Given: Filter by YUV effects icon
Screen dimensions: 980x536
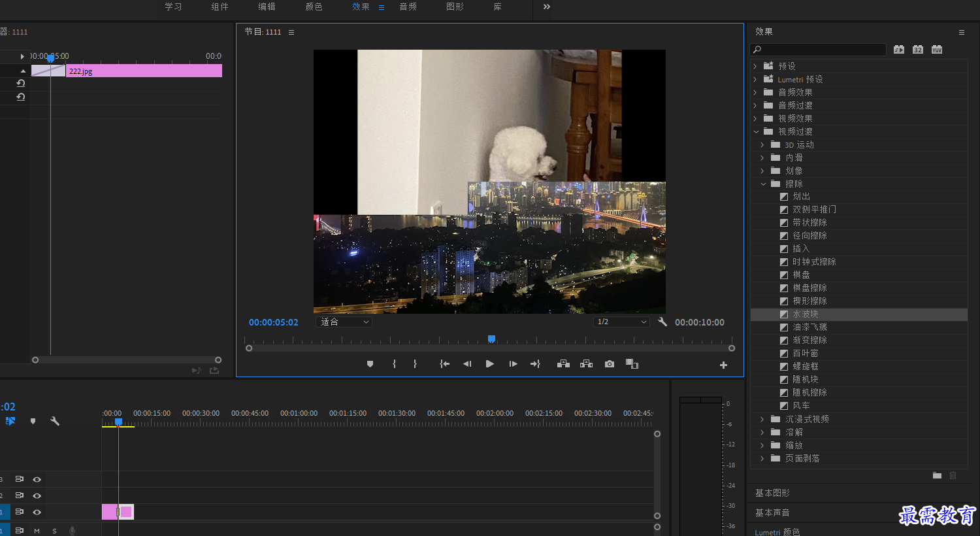Looking at the screenshot, I should coord(937,50).
